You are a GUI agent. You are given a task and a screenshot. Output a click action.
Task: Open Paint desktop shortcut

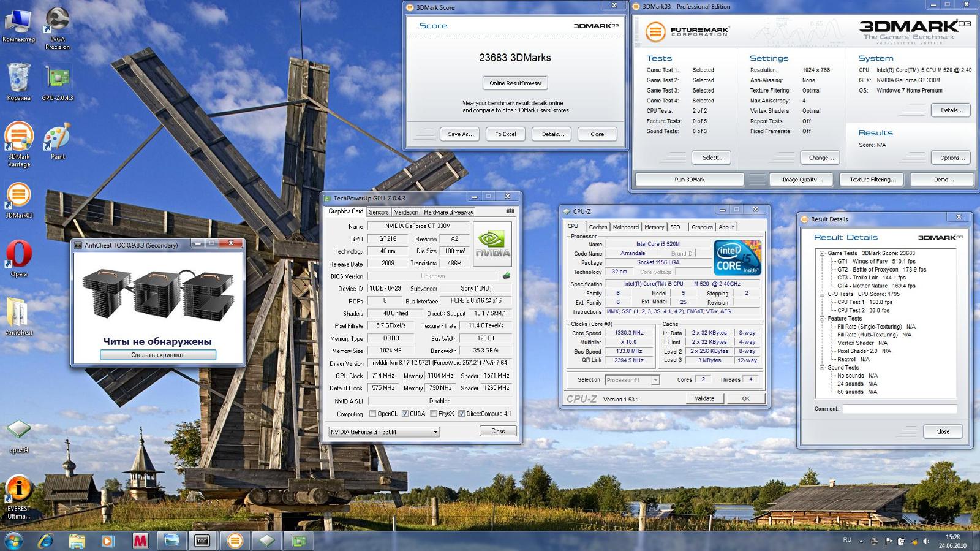57,142
